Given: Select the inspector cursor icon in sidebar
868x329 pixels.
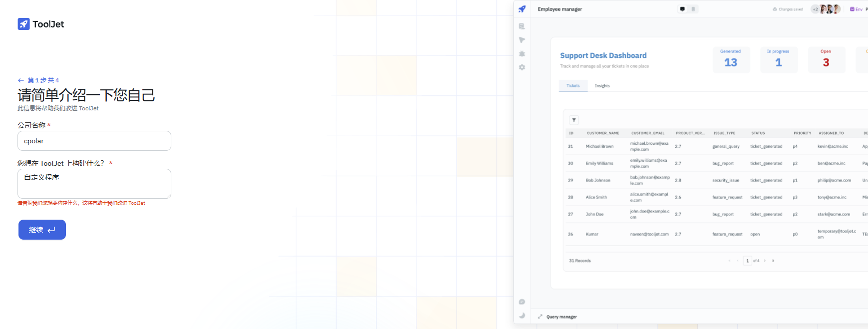Looking at the screenshot, I should point(522,40).
